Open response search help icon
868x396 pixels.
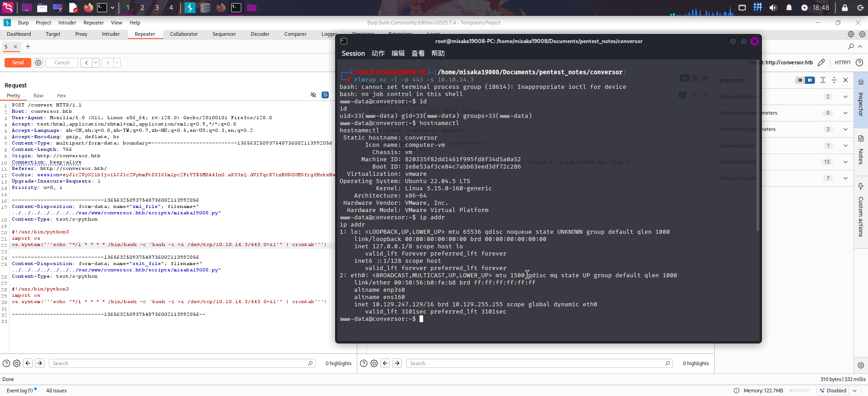[x=364, y=363]
